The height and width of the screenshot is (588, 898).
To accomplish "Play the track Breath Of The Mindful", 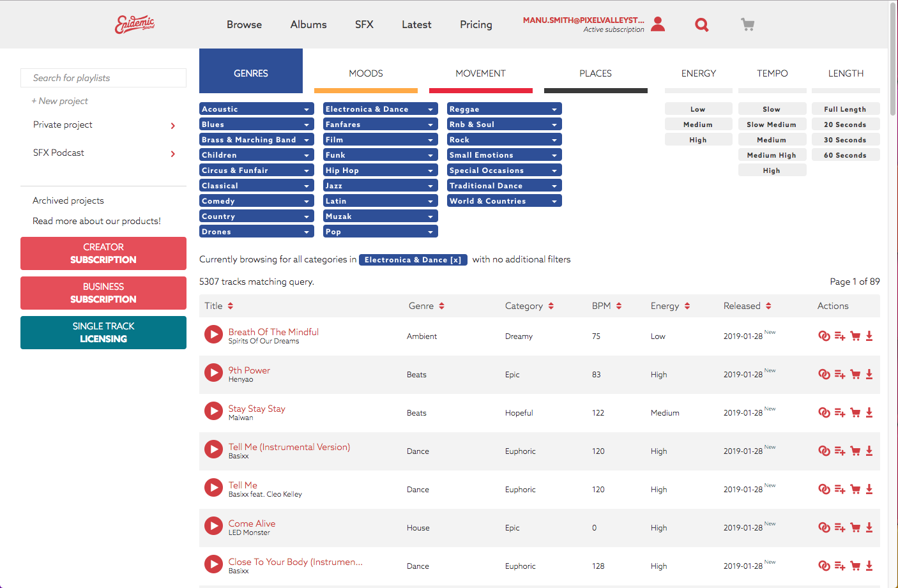I will 213,335.
